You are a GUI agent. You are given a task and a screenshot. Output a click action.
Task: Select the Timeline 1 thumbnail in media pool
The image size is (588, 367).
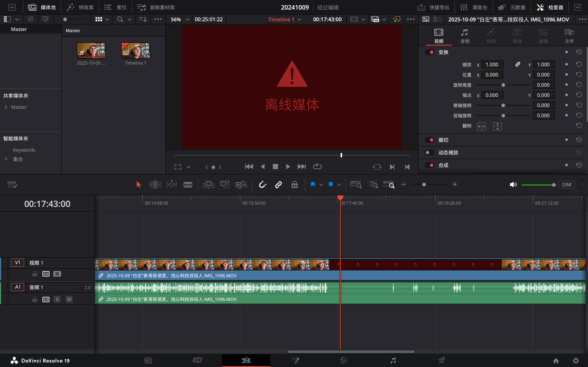136,51
